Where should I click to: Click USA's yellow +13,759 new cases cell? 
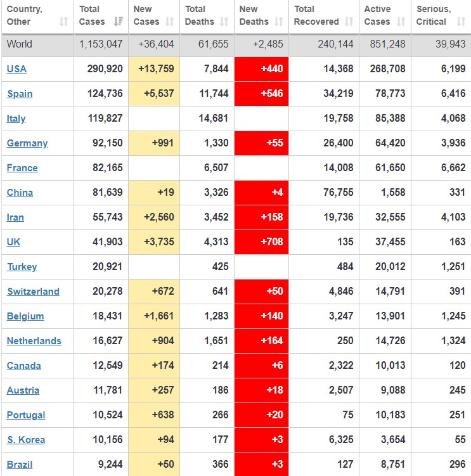click(154, 69)
